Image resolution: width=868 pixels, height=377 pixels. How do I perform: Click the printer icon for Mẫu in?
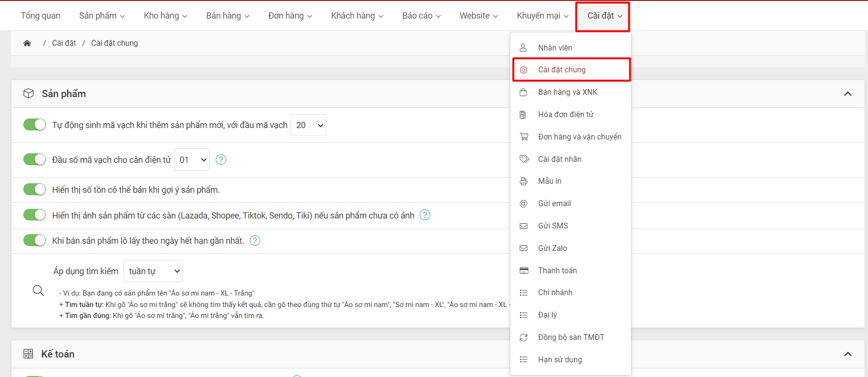click(524, 181)
